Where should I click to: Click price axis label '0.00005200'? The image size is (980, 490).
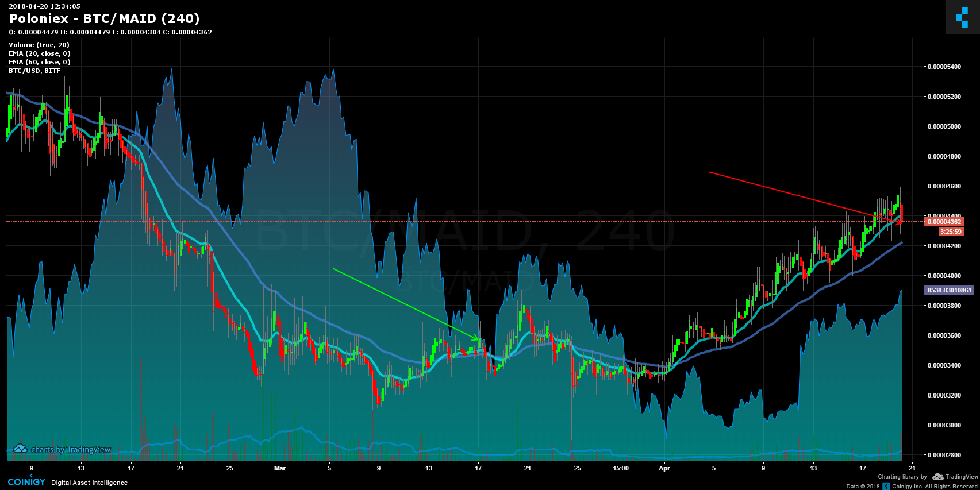(944, 97)
